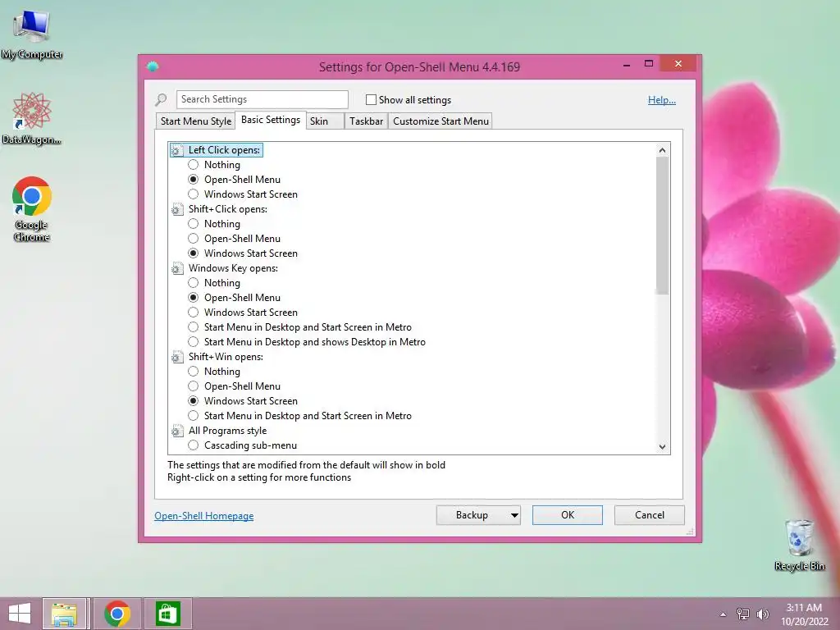Select the Windows Key opens setting label
Viewport: 840px width, 630px height.
[233, 268]
